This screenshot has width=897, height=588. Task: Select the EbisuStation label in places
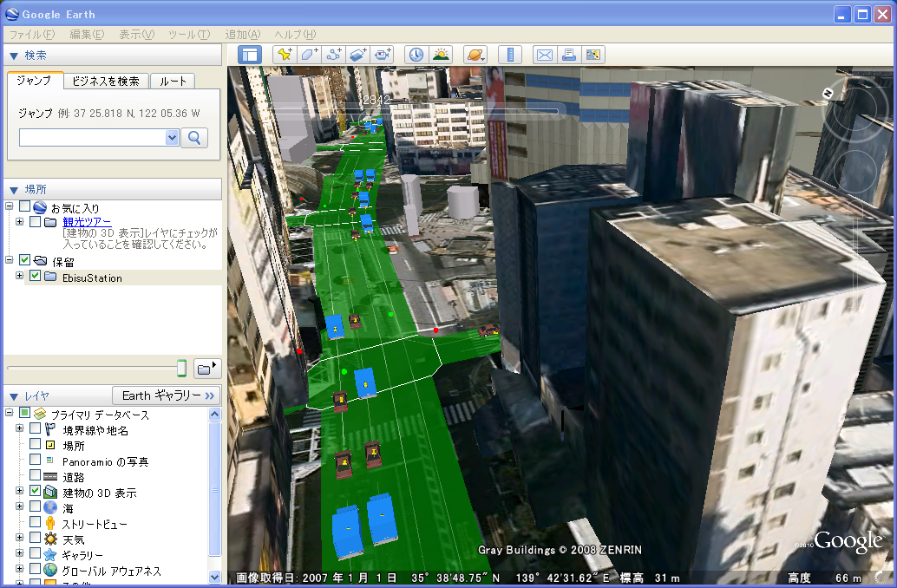pos(92,278)
